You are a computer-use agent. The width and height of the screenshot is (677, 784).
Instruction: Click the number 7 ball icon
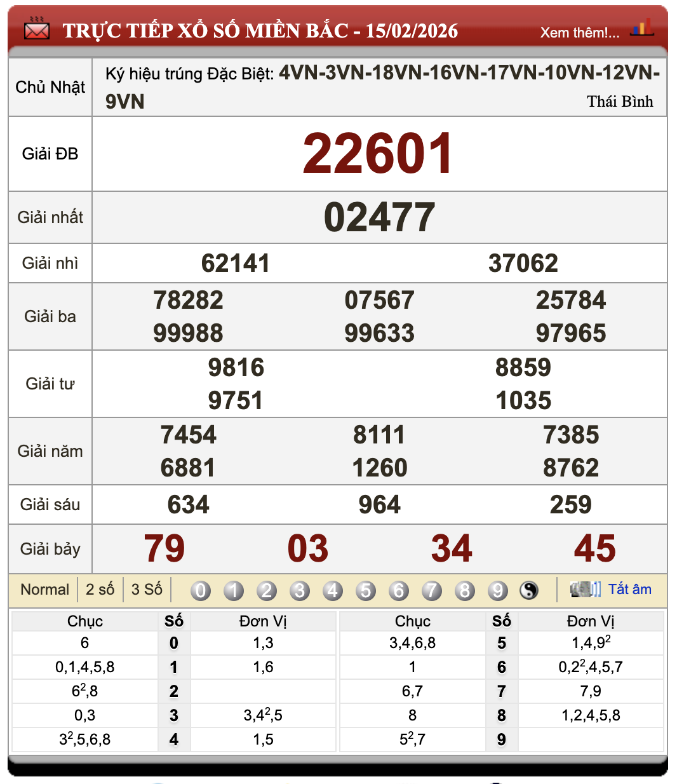coord(432,590)
